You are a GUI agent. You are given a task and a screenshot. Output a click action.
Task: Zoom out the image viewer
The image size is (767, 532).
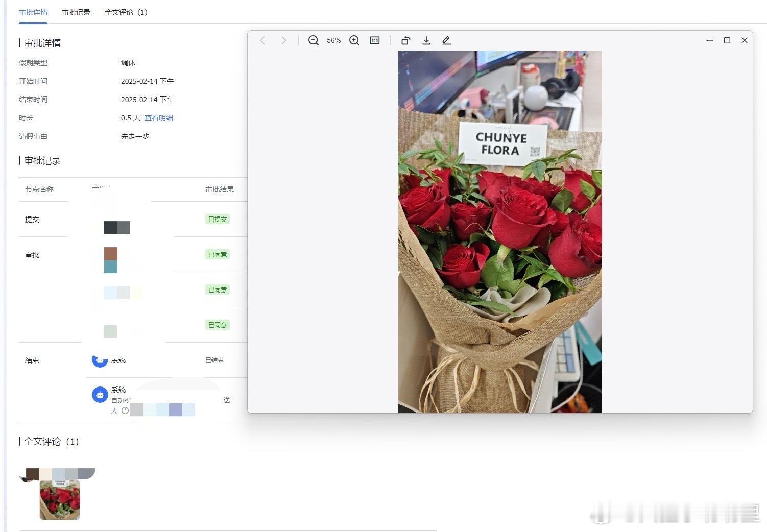point(314,40)
